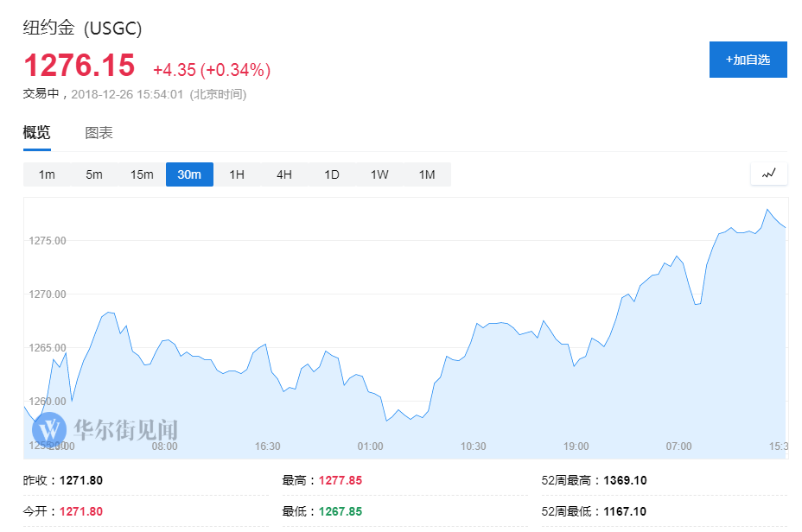
Task: Open the 图表 tab
Action: [x=99, y=132]
